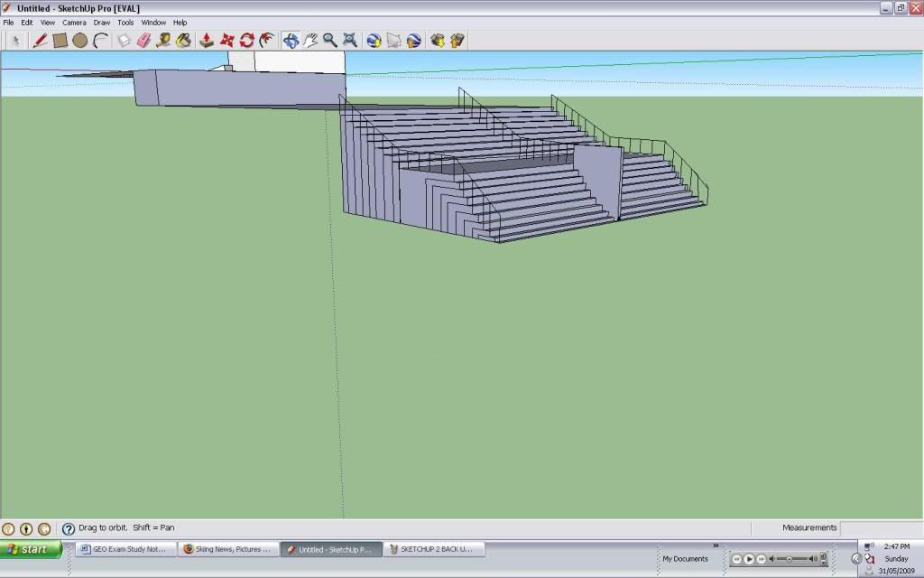Open the Tools menu
This screenshot has width=924, height=578.
[x=125, y=22]
